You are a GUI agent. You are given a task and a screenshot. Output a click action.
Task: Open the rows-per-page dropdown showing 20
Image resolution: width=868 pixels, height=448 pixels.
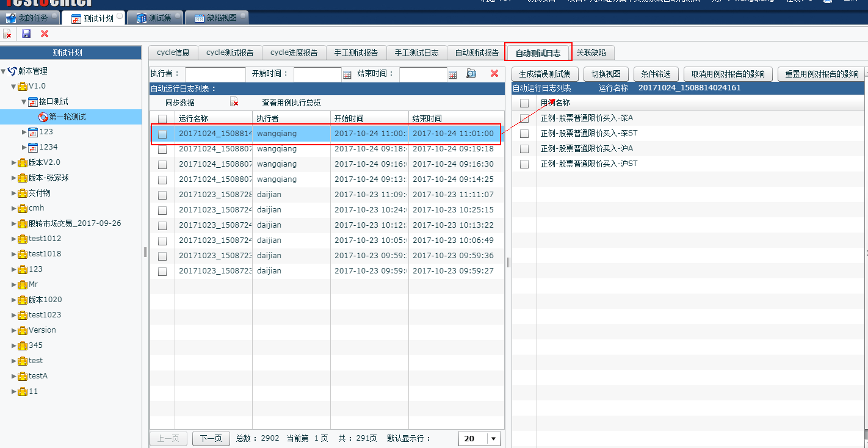pos(493,439)
